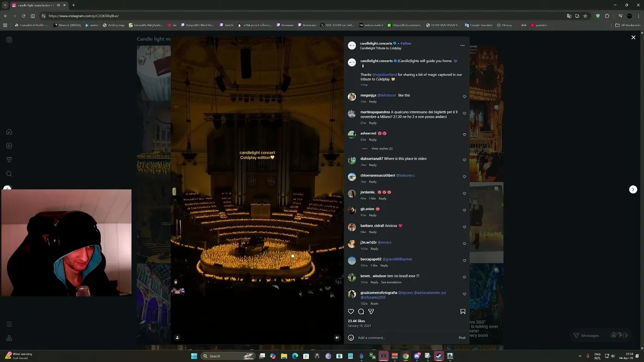Viewport: 644px width, 362px height.
Task: Open Romania bookmark
Action: tap(285, 25)
